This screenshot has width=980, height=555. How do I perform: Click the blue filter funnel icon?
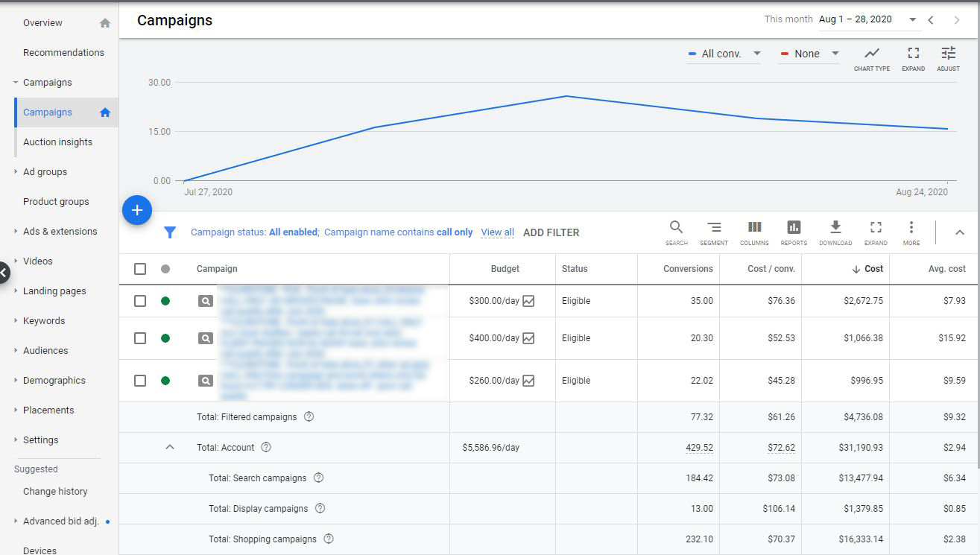170,232
